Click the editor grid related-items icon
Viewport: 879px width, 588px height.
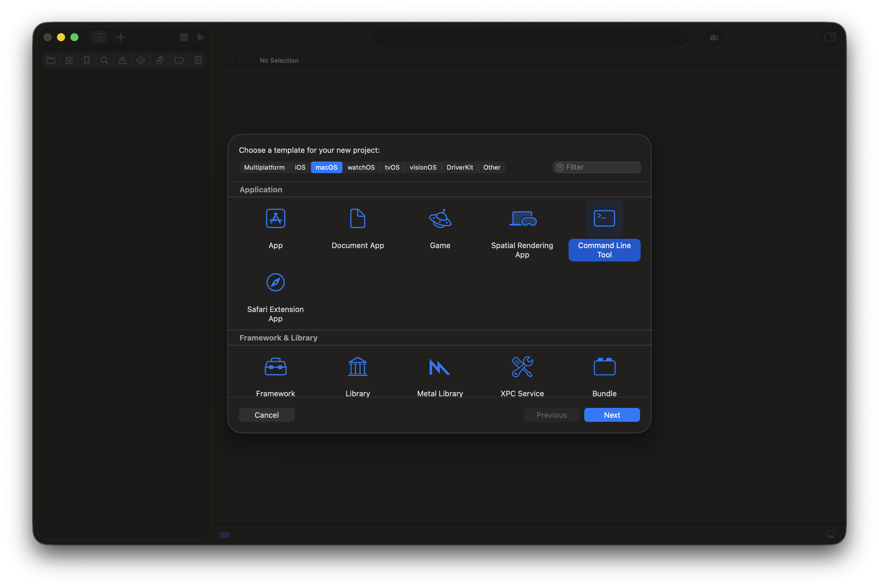coord(223,60)
